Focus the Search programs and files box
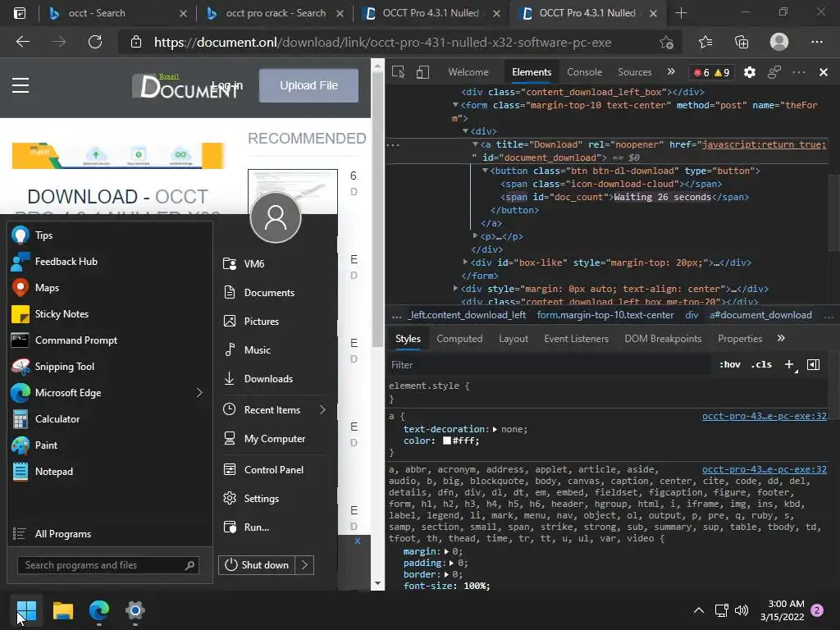 (x=107, y=565)
